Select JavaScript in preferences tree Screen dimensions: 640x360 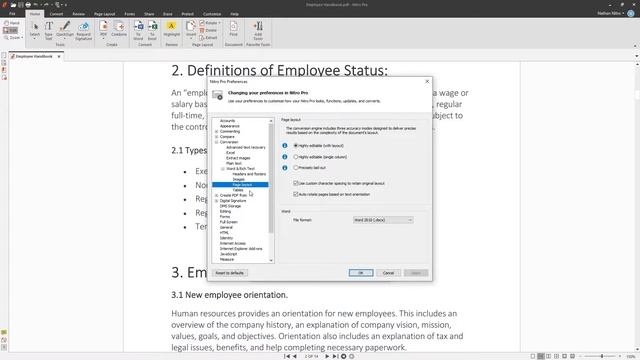tap(229, 254)
